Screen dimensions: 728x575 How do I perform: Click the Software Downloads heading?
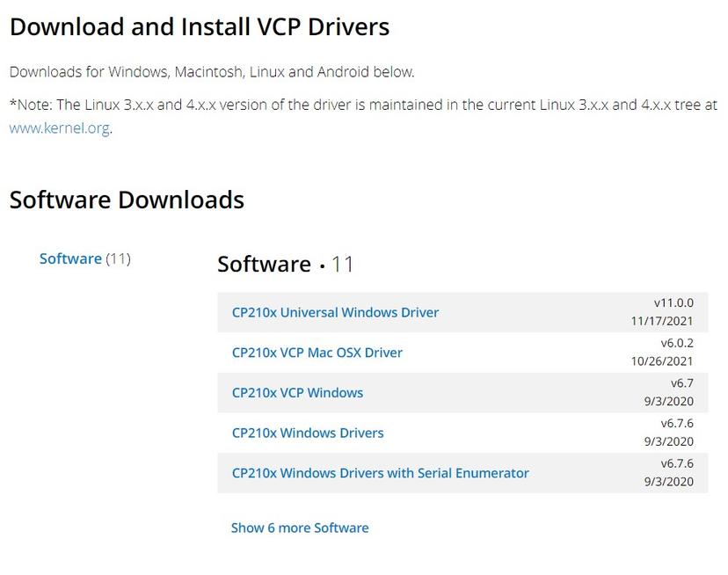pos(127,200)
